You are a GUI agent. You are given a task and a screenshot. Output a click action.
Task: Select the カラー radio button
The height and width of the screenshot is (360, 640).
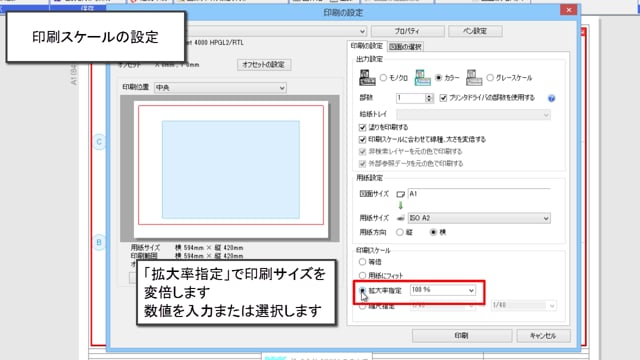click(x=438, y=78)
